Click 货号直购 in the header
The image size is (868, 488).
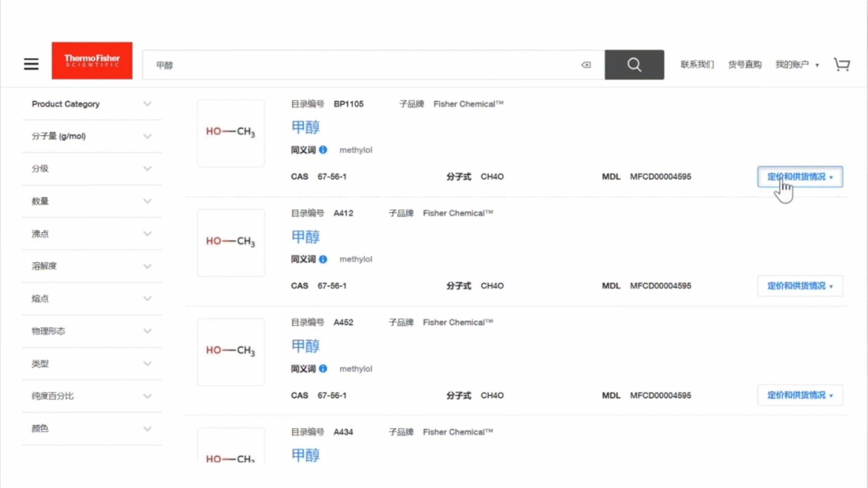[744, 64]
